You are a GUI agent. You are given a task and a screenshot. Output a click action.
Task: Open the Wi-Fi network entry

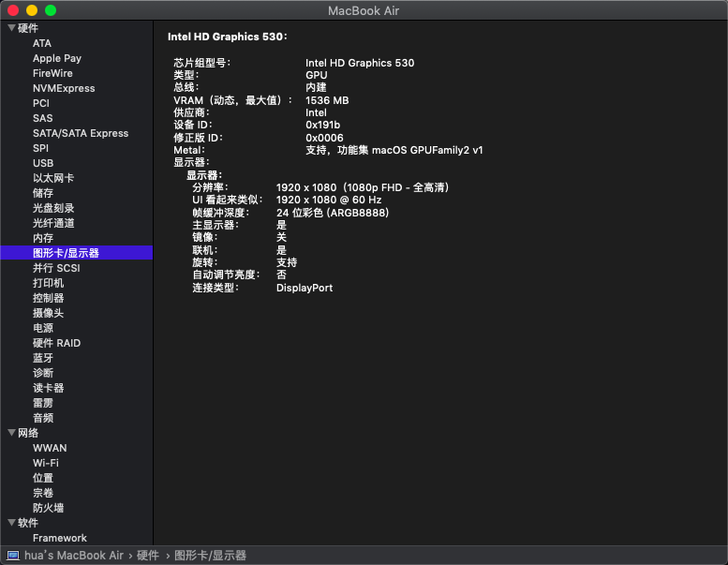46,463
